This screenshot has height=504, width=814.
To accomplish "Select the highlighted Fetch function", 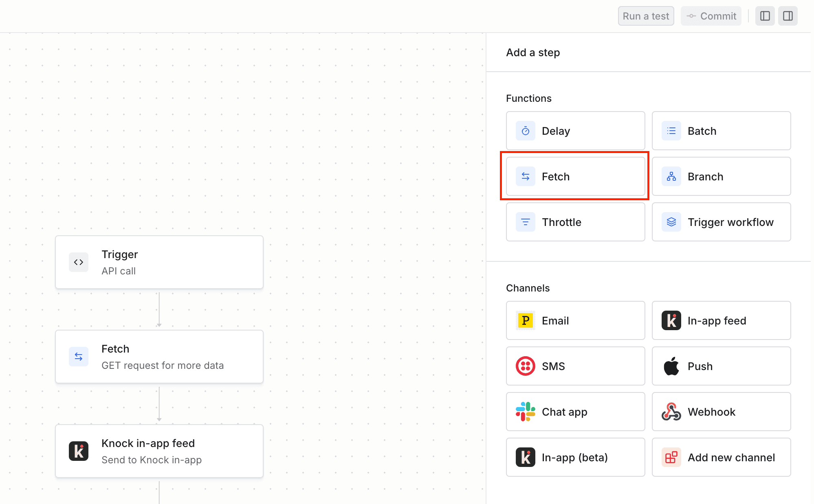I will (x=575, y=176).
